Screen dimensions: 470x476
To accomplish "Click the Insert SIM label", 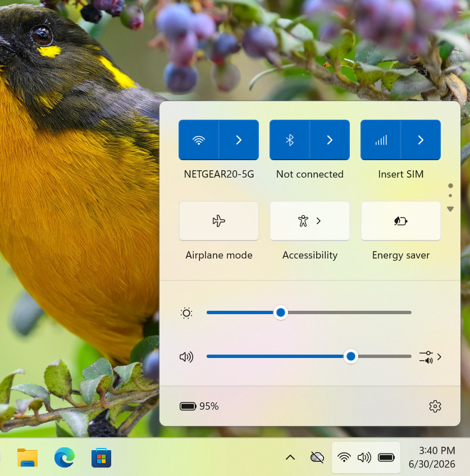I will [x=401, y=174].
